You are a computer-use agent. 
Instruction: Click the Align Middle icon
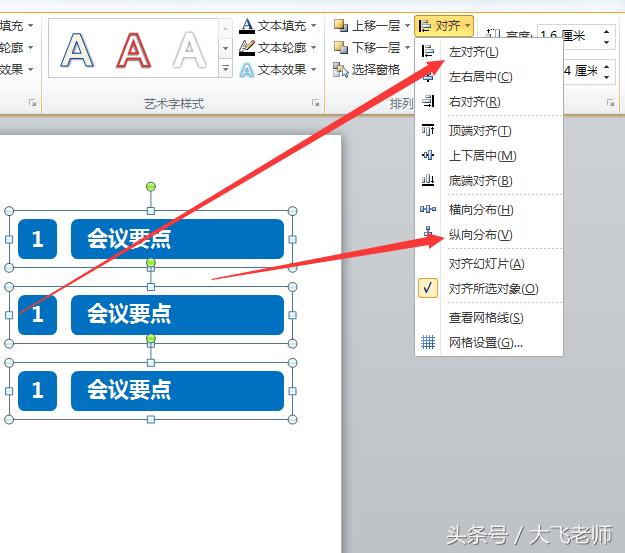428,155
